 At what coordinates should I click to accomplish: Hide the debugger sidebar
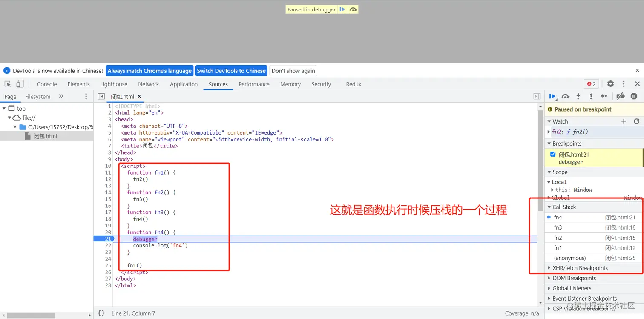537,97
